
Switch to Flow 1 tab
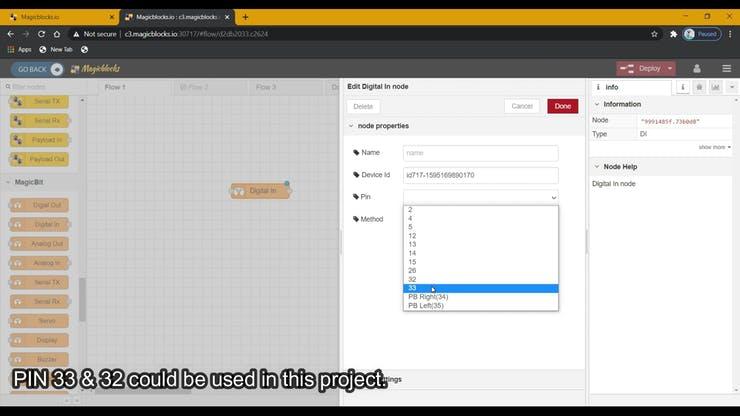pyautogui.click(x=115, y=87)
